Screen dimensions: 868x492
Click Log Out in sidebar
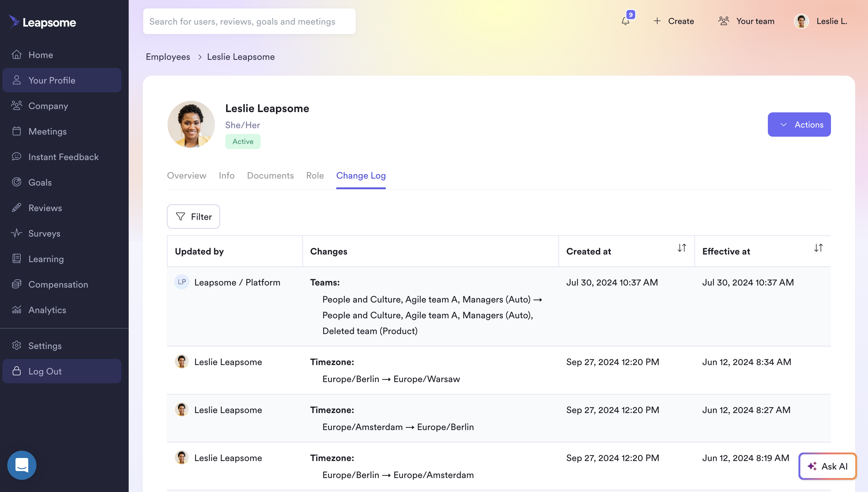62,371
